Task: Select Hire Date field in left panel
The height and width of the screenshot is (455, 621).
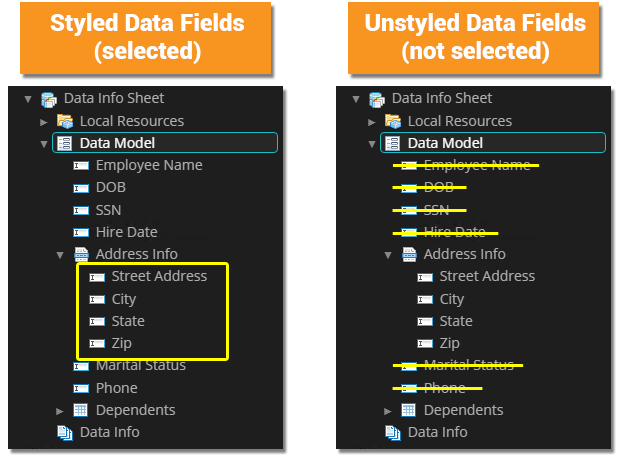Action: click(x=126, y=232)
